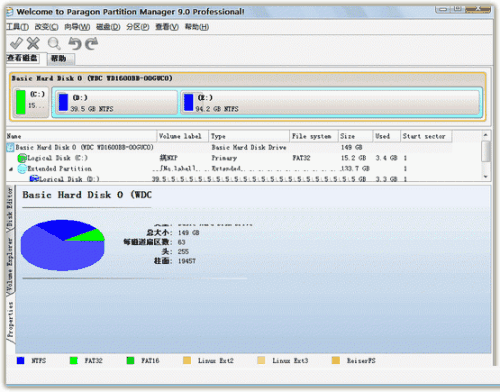Image resolution: width=500 pixels, height=392 pixels.
Task: Click the NTFS blue legend swatch
Action: [21, 360]
